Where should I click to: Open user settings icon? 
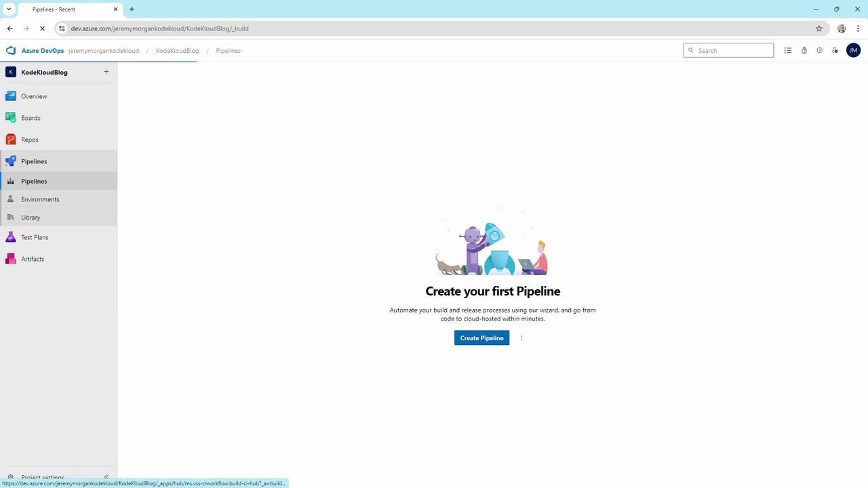point(835,51)
